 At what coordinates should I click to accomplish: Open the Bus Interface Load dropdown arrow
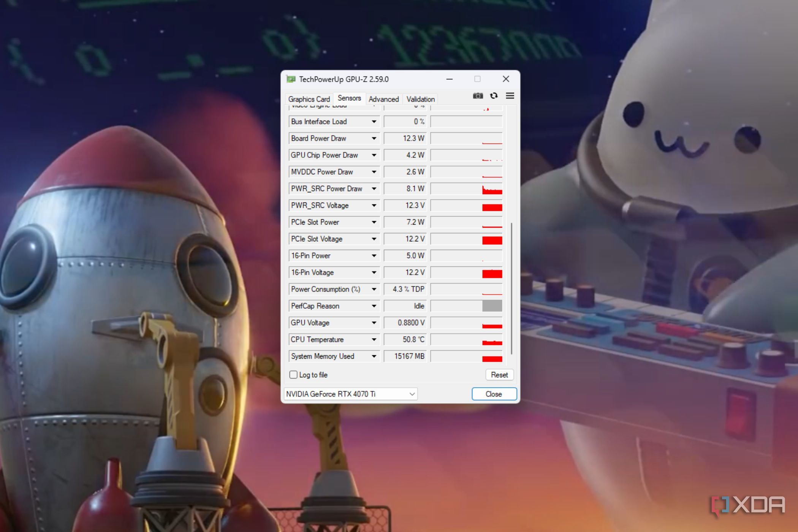pos(374,122)
